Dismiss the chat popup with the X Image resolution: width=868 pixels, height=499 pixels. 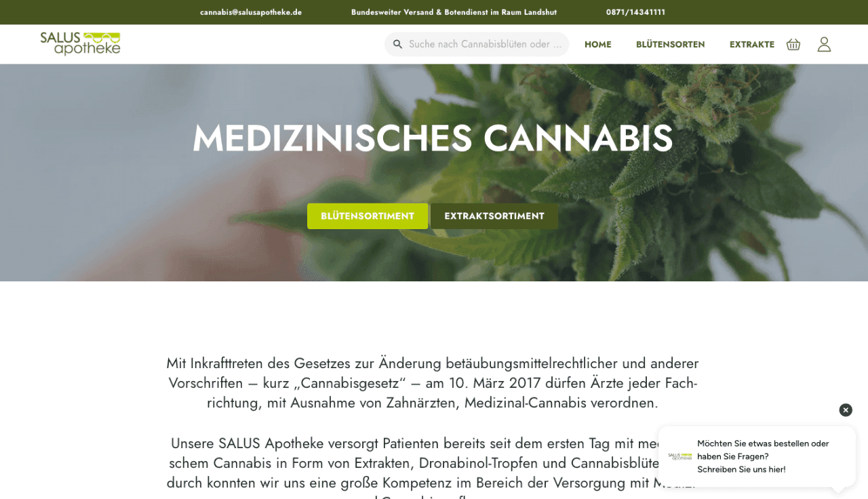tap(846, 410)
